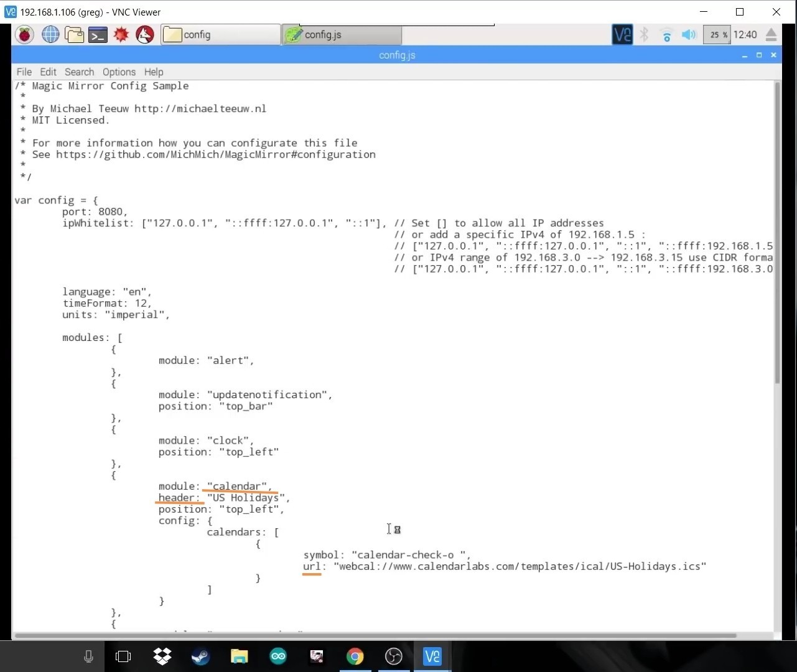The height and width of the screenshot is (672, 797).
Task: Open Windows Task View
Action: pyautogui.click(x=123, y=656)
